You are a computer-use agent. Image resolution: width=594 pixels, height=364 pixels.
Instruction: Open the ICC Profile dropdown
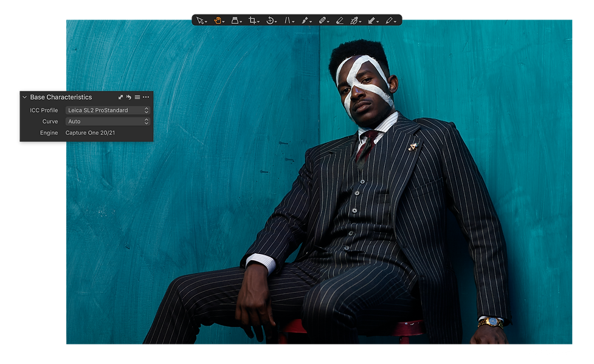tap(108, 110)
